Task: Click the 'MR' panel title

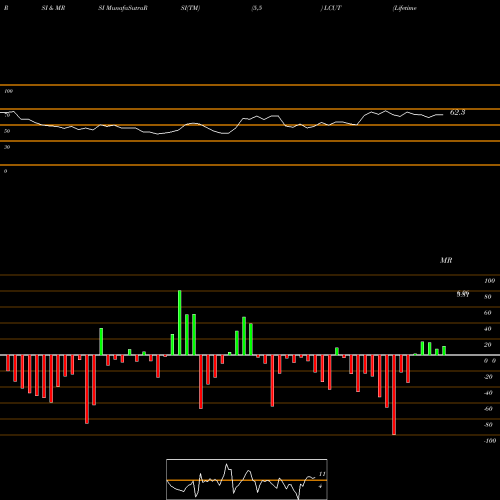Action: click(446, 260)
